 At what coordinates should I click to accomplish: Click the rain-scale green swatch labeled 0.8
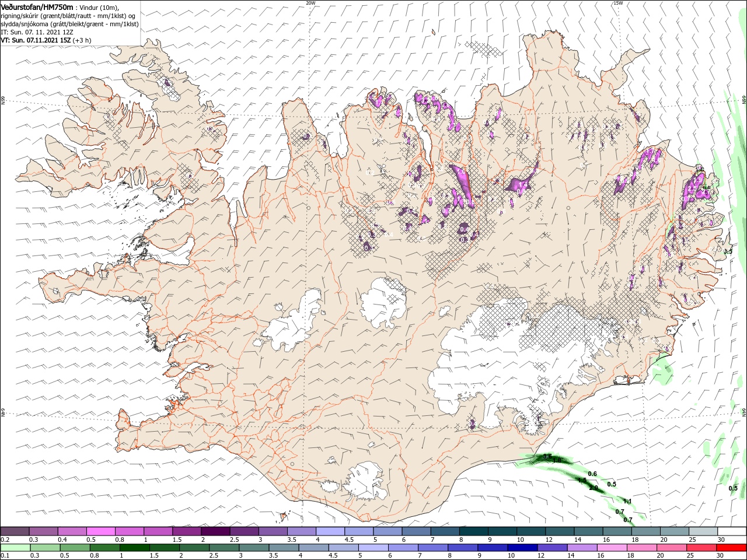104,548
